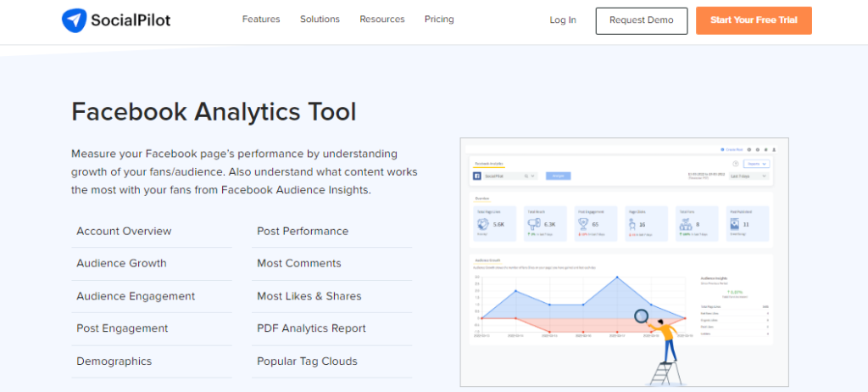Open the SocialPilot account selector in preview
Image resolution: width=868 pixels, height=392 pixels.
click(x=509, y=176)
